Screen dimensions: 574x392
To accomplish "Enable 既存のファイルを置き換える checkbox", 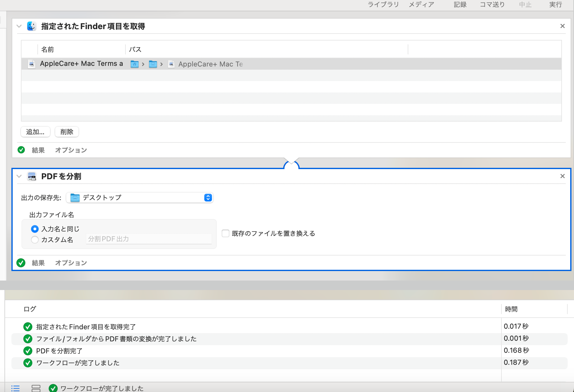I will [x=226, y=234].
